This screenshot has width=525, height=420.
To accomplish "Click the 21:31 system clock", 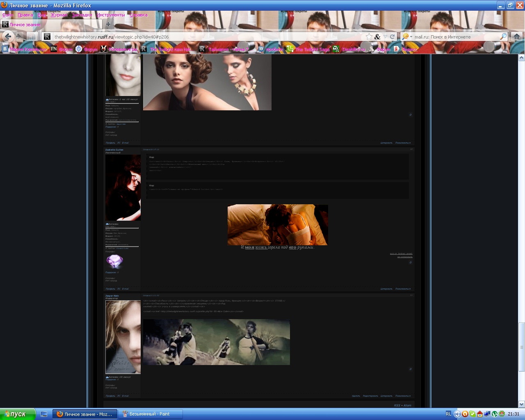I will 513,414.
